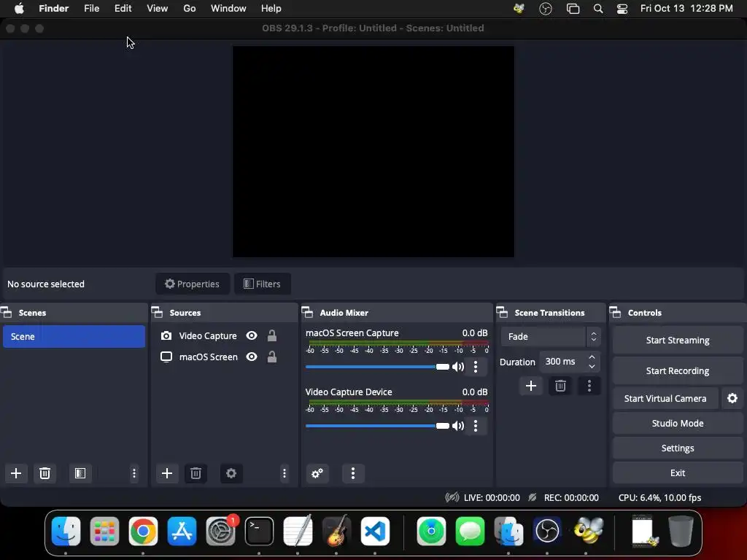This screenshot has width=747, height=560.
Task: Open the Apple menu
Action: click(x=19, y=9)
